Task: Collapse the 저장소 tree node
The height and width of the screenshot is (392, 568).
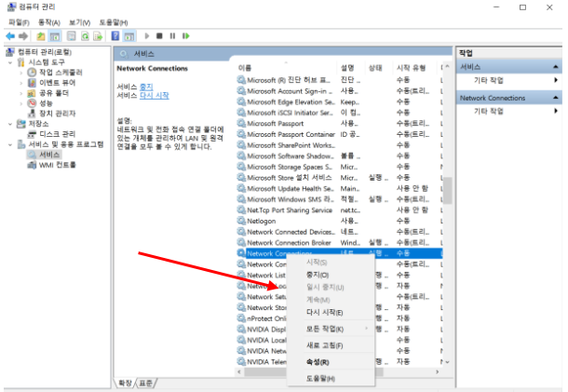Action: click(10, 124)
